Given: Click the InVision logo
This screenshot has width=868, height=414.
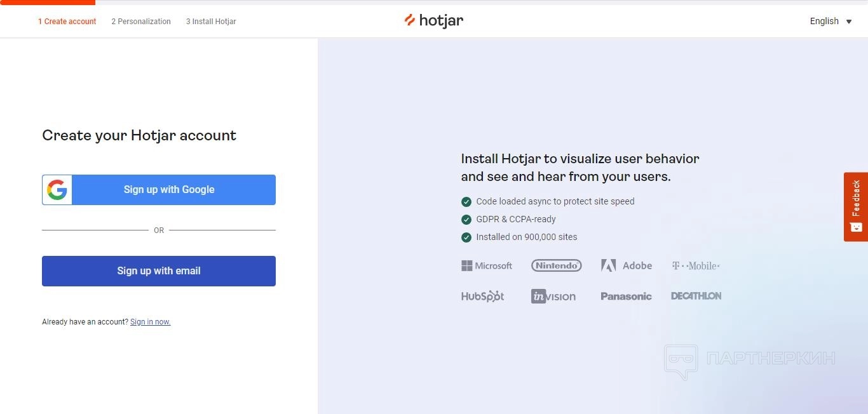Looking at the screenshot, I should 553,296.
